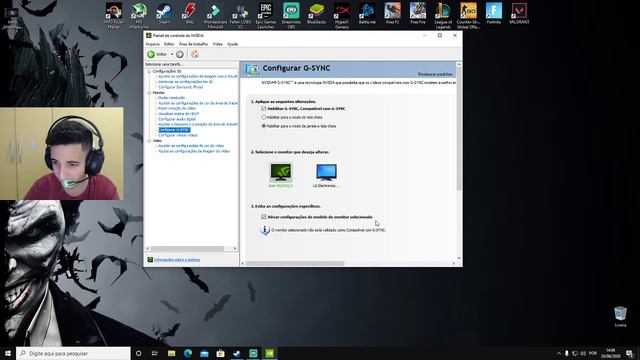Open Microsoft Edge from taskbar
This screenshot has width=640, height=360.
(188, 353)
